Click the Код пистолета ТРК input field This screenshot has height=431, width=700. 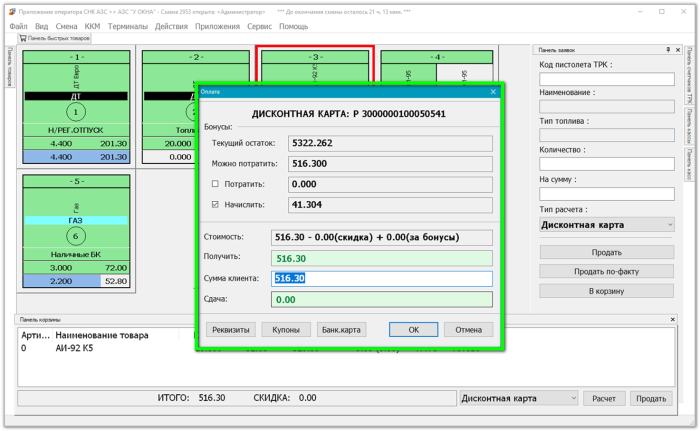[x=607, y=79]
